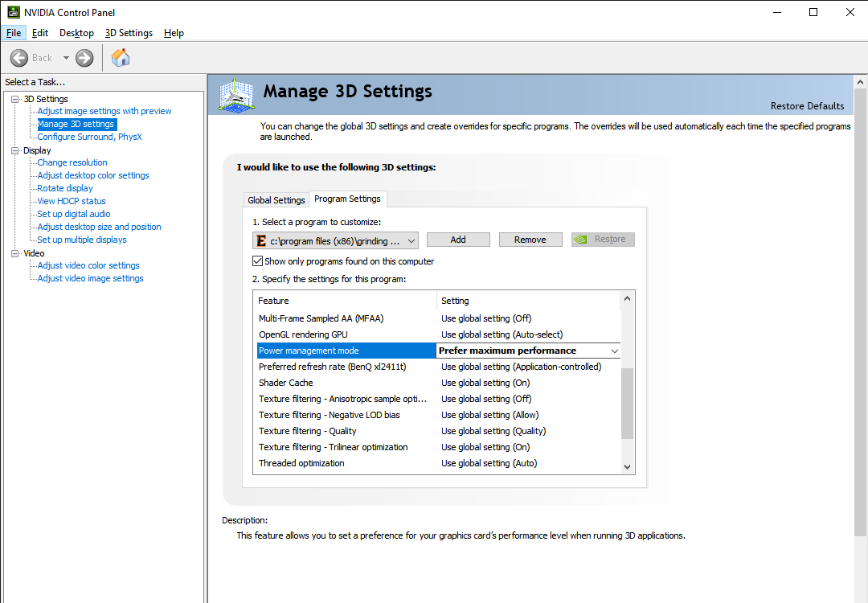The height and width of the screenshot is (603, 868).
Task: Collapse the 3D Settings tree node
Action: (x=15, y=99)
